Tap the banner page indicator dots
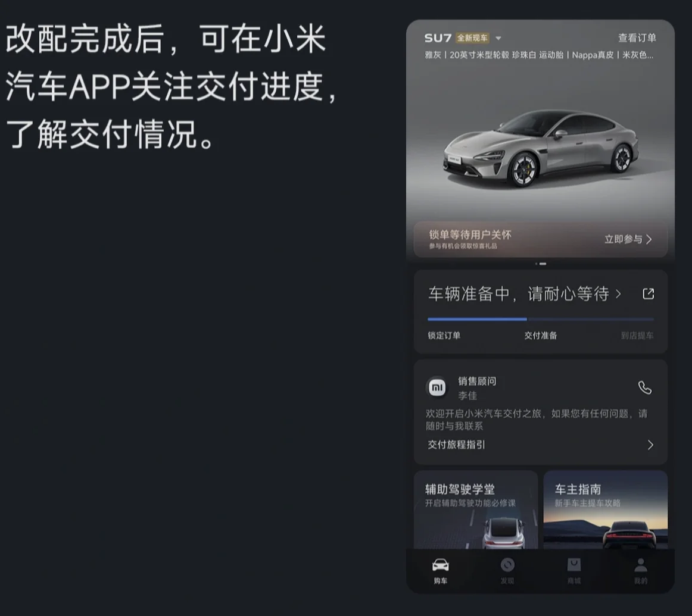The width and height of the screenshot is (692, 616). pyautogui.click(x=541, y=264)
